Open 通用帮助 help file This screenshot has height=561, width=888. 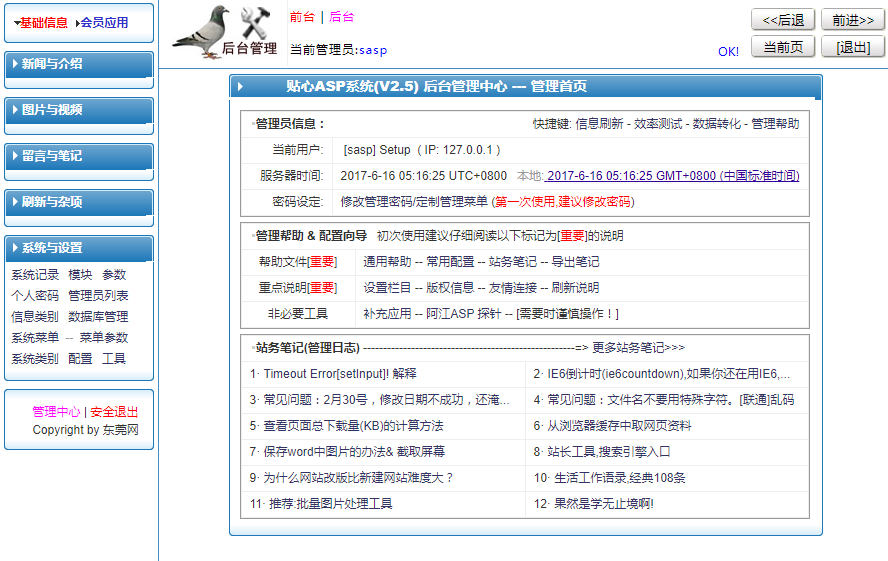pos(387,262)
